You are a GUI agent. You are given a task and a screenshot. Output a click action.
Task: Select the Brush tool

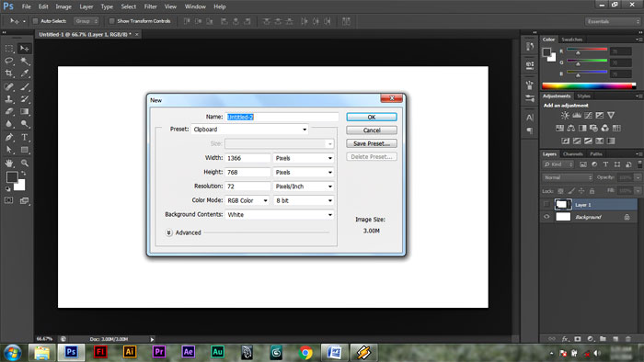pos(25,86)
